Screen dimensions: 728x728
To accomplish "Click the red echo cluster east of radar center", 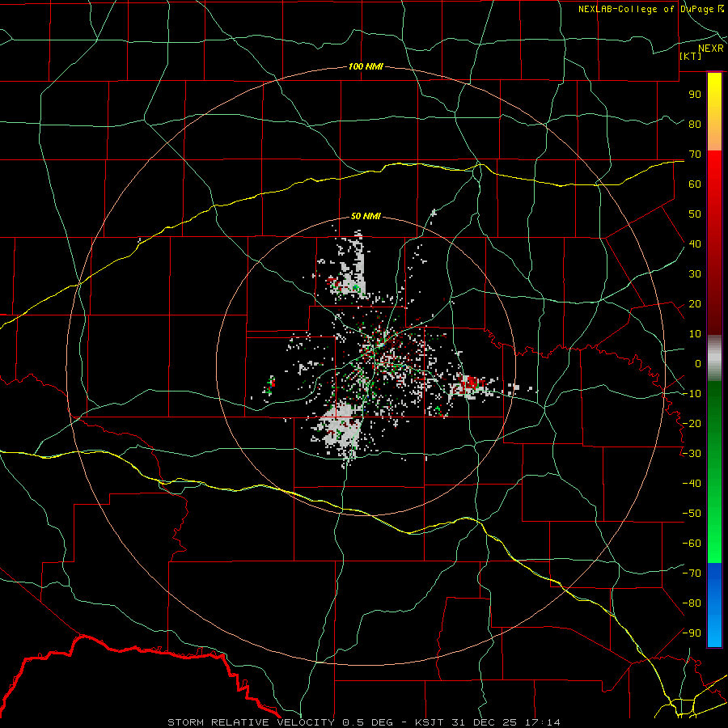I will point(472,383).
